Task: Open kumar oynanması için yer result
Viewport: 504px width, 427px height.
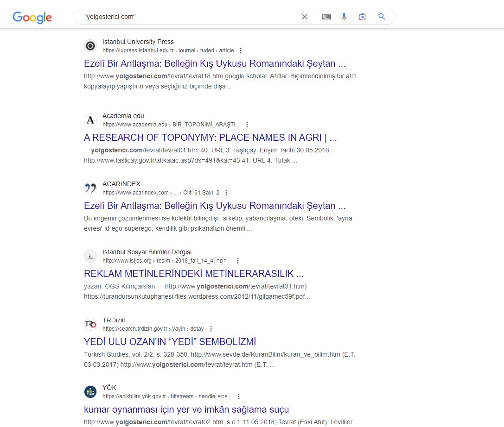Action: (x=186, y=409)
